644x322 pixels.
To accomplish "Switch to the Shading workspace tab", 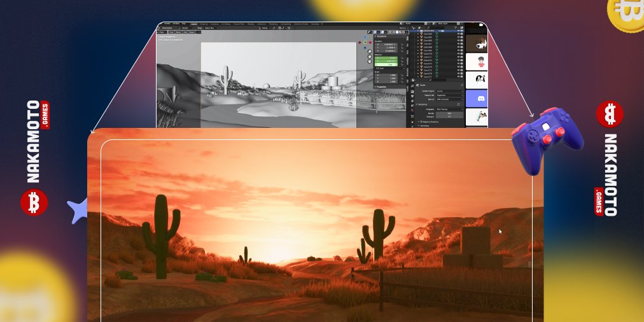I will click(251, 24).
